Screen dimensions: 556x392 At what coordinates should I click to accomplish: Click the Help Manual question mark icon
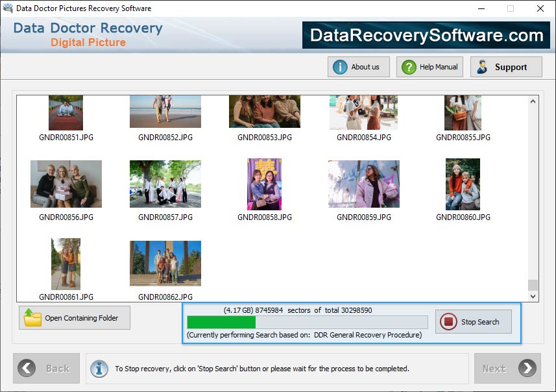[x=409, y=66]
